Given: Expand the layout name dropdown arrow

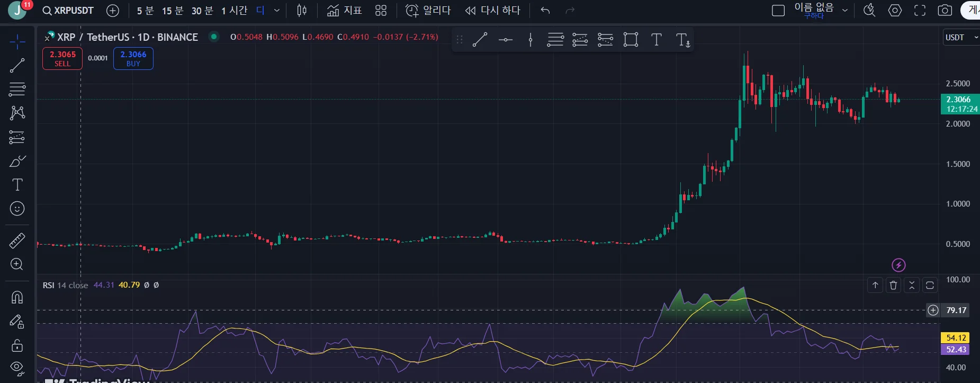Looking at the screenshot, I should [x=845, y=11].
